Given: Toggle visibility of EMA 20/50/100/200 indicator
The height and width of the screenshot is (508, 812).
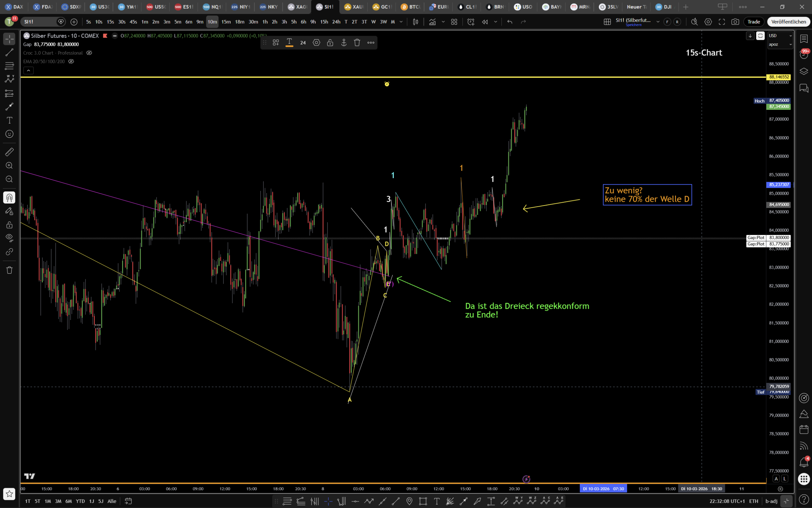Looking at the screenshot, I should click(x=71, y=61).
